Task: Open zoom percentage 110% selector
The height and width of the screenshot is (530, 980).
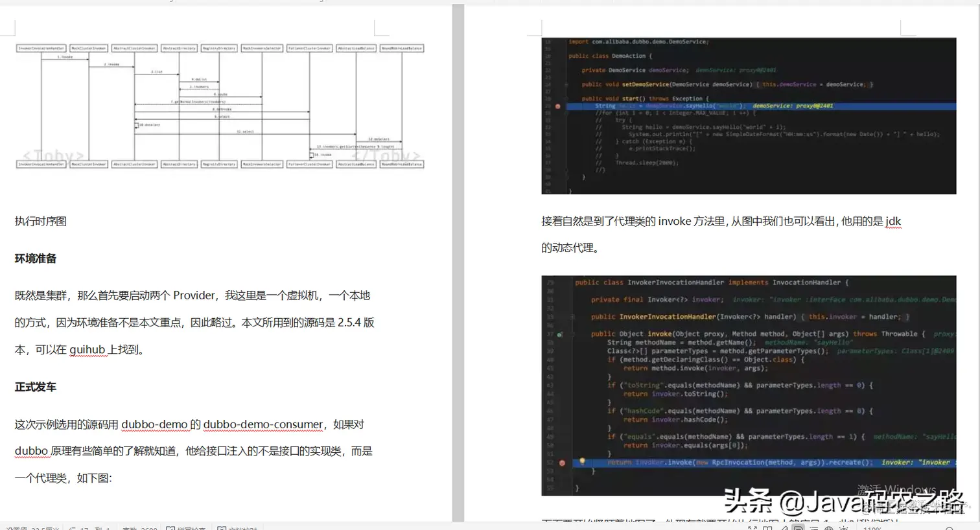Action: (872, 527)
